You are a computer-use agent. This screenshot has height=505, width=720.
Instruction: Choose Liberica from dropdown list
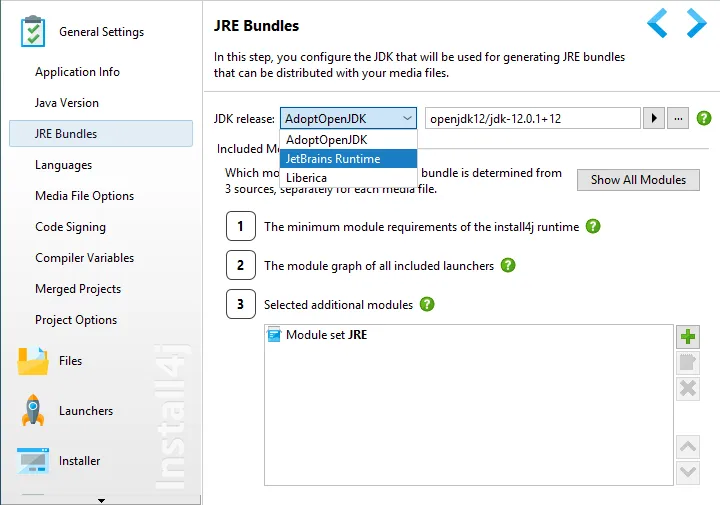[348, 178]
